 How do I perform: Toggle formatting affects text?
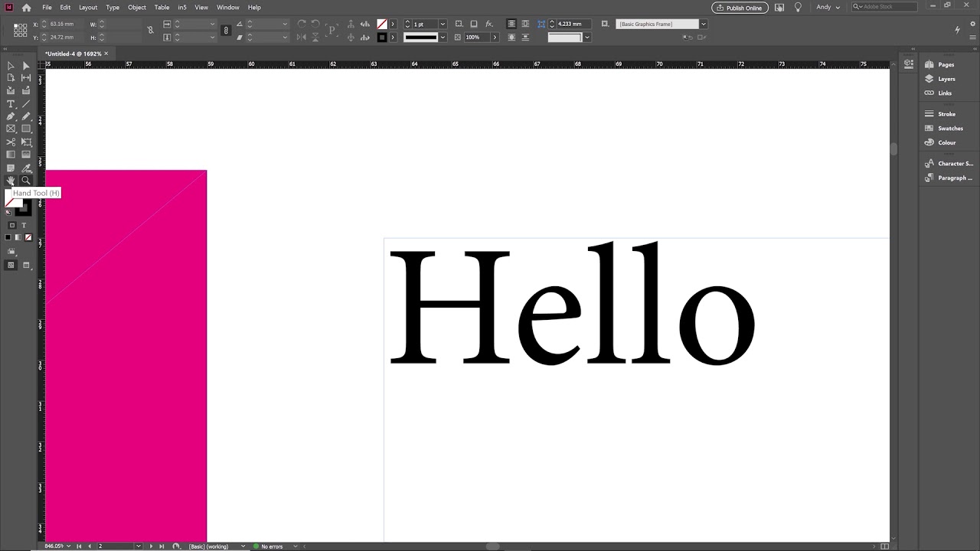(x=24, y=225)
